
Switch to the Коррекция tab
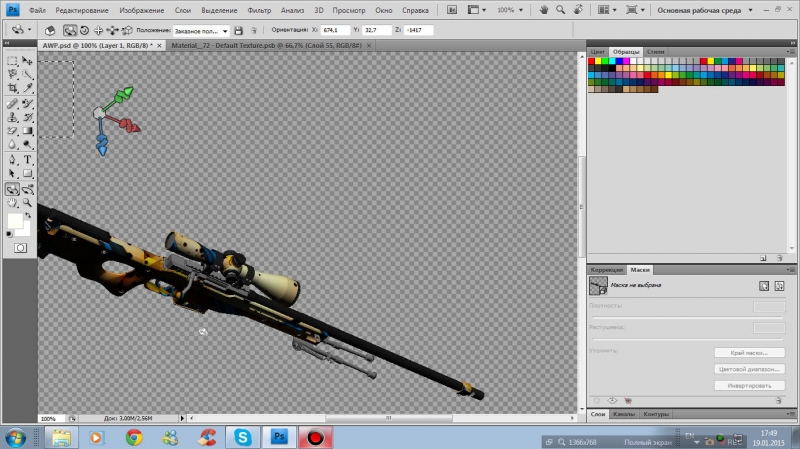607,270
